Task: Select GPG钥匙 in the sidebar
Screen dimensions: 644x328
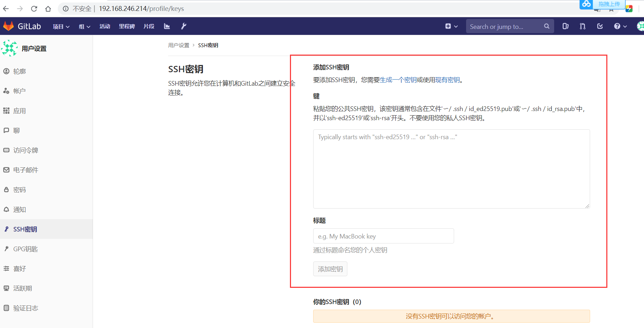Action: (x=25, y=249)
